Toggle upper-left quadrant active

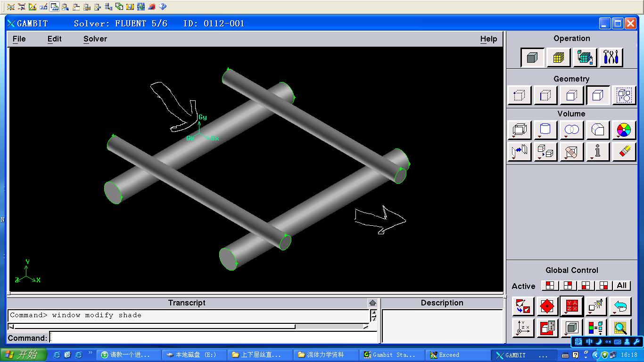(550, 286)
